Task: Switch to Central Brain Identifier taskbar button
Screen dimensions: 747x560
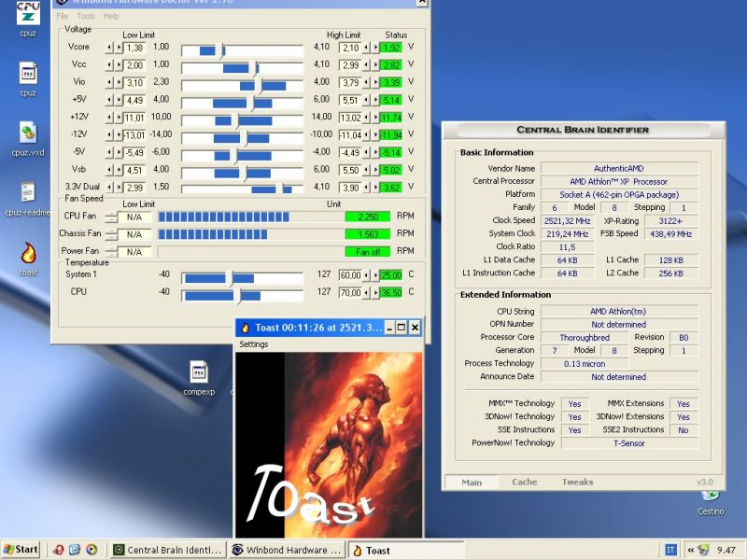Action: click(168, 550)
